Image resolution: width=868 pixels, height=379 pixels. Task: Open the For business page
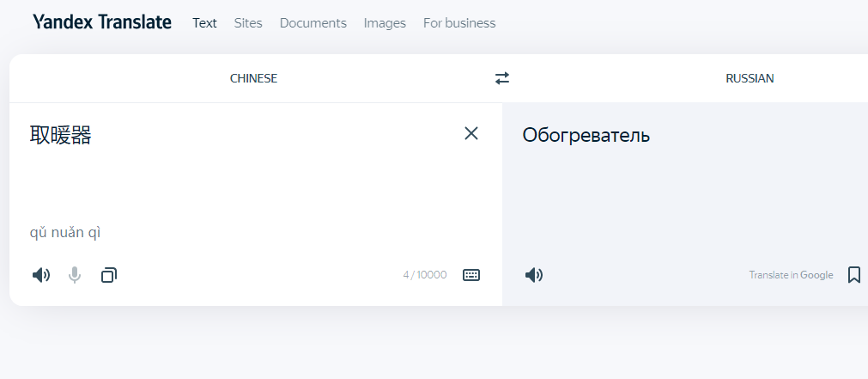[458, 23]
